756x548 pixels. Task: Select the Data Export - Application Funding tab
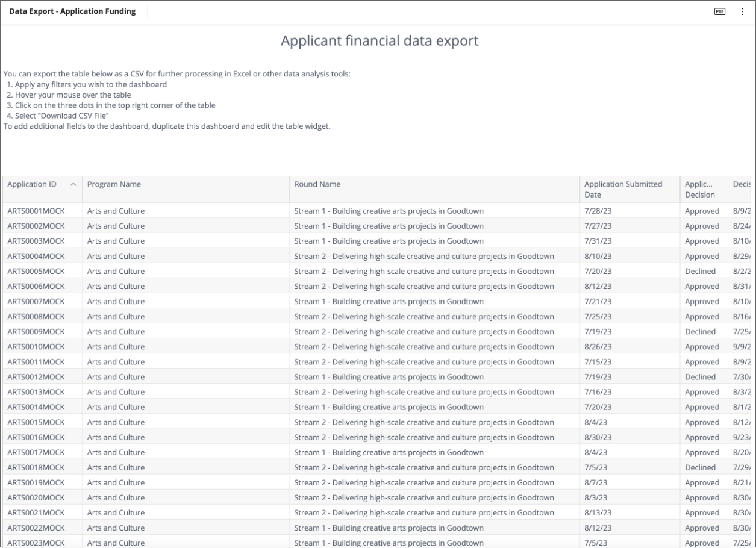point(72,11)
